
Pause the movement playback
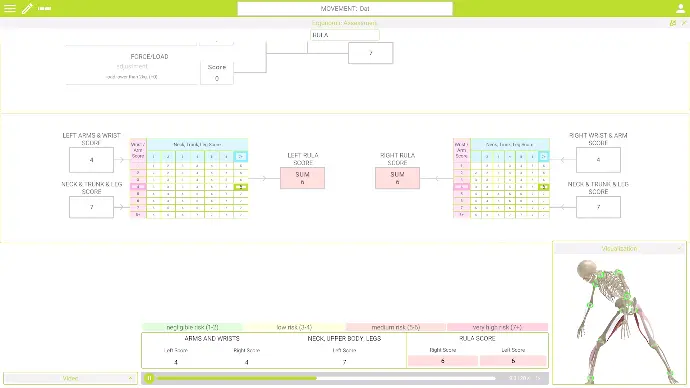(149, 378)
